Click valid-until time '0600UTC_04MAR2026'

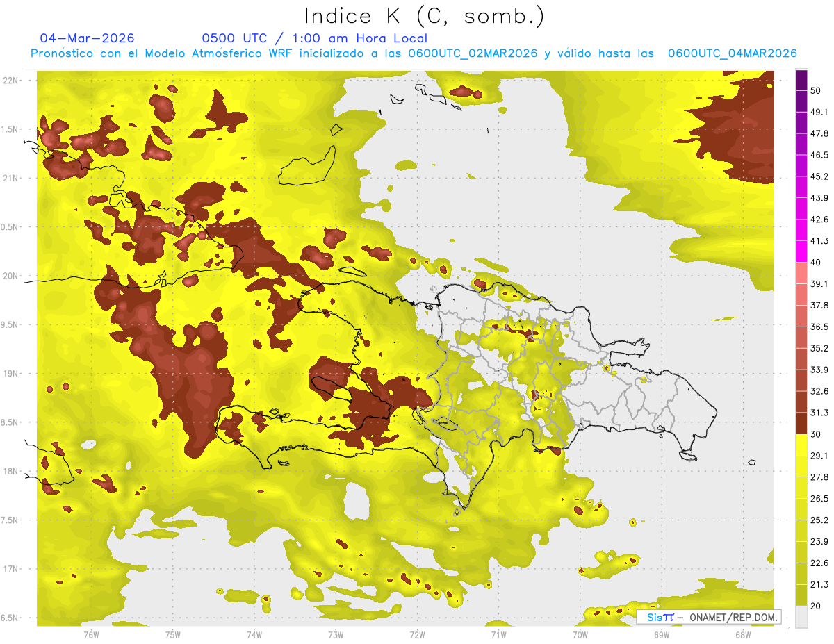pyautogui.click(x=732, y=53)
